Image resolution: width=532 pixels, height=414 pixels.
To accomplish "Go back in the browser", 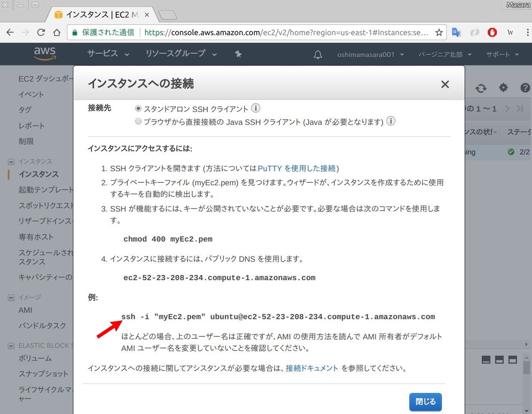I will tap(10, 33).
